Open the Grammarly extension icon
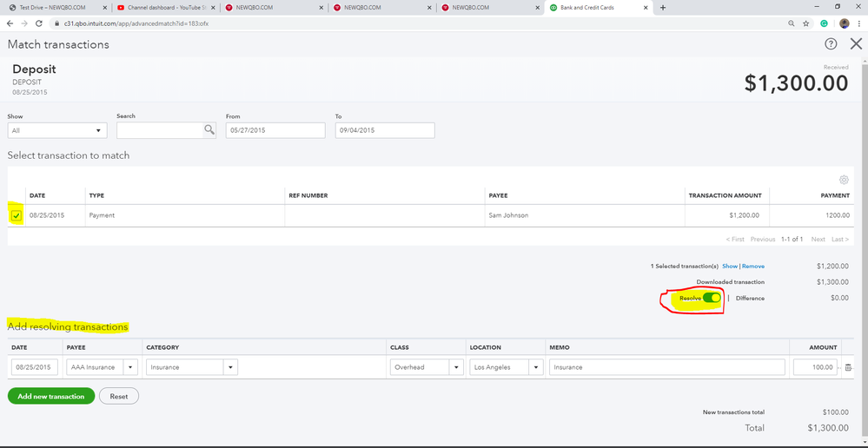This screenshot has width=868, height=448. pos(824,23)
